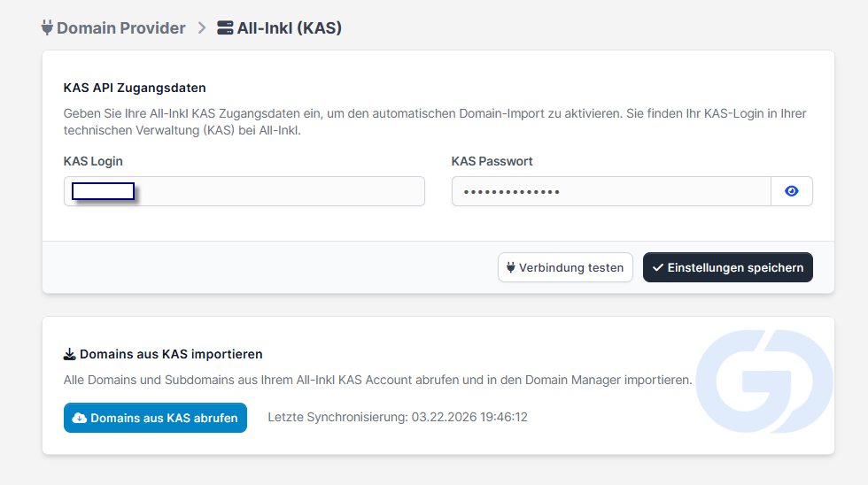The width and height of the screenshot is (868, 485).
Task: Click the breadcrumb chevron separator arrow
Action: (202, 27)
